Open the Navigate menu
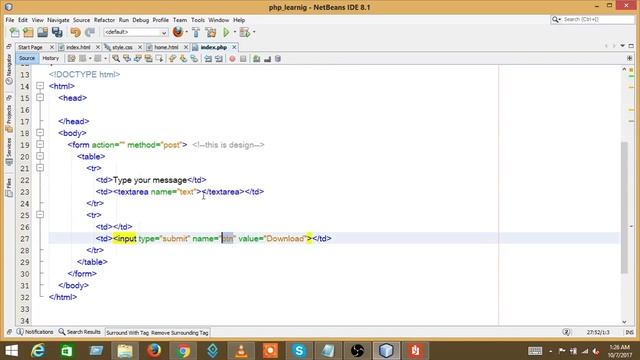Viewport: 640px width, 360px height. tap(58, 20)
